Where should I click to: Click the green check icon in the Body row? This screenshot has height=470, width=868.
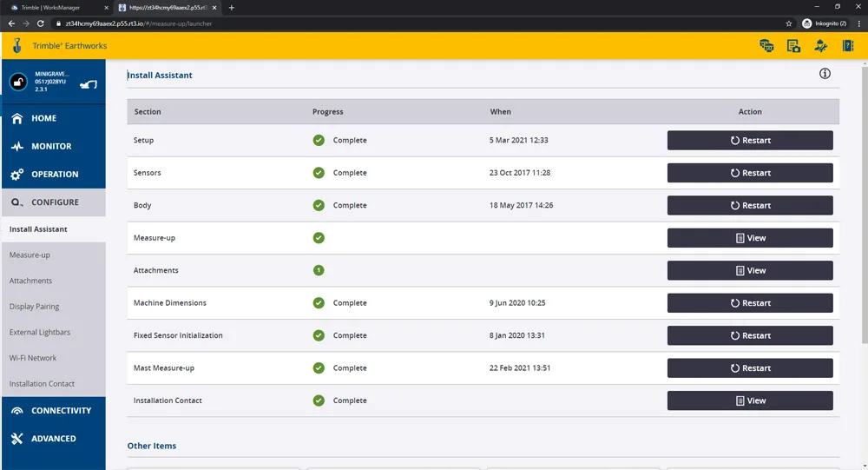(319, 205)
